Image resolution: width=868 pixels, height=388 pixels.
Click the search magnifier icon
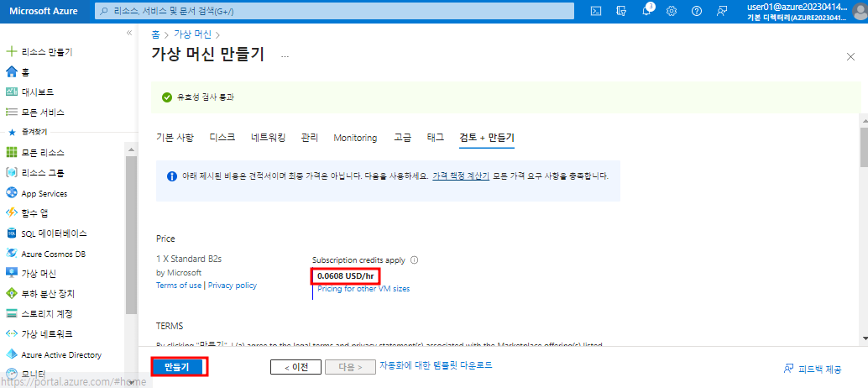(105, 11)
